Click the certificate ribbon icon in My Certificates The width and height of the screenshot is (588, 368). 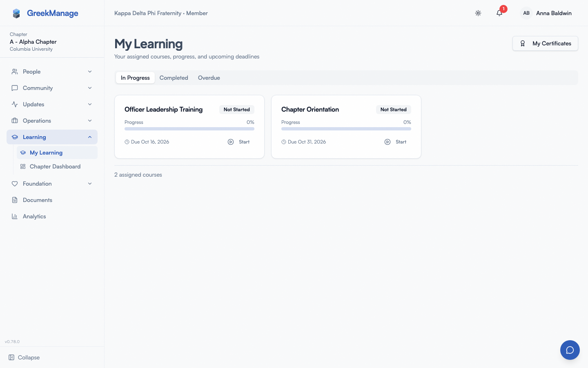coord(523,43)
